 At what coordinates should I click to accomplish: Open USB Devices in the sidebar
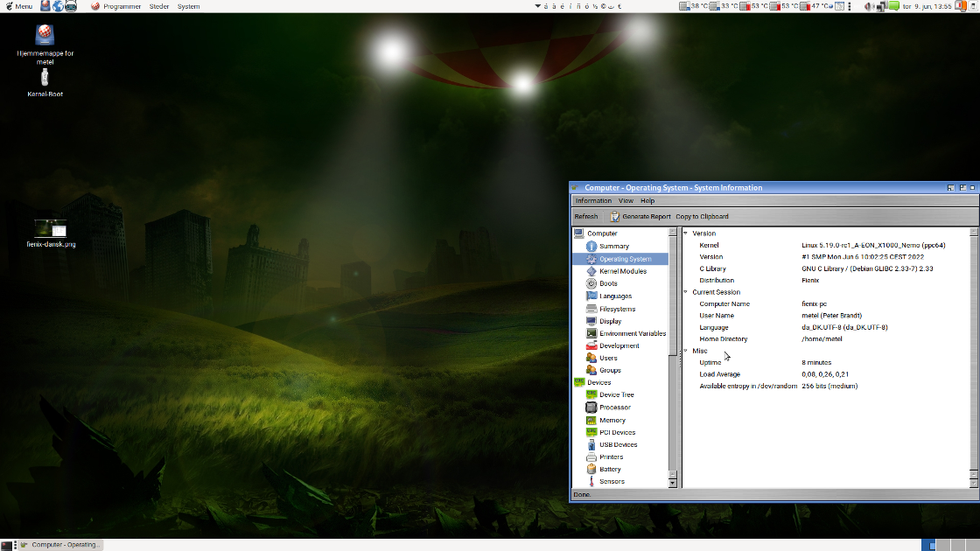(x=618, y=445)
